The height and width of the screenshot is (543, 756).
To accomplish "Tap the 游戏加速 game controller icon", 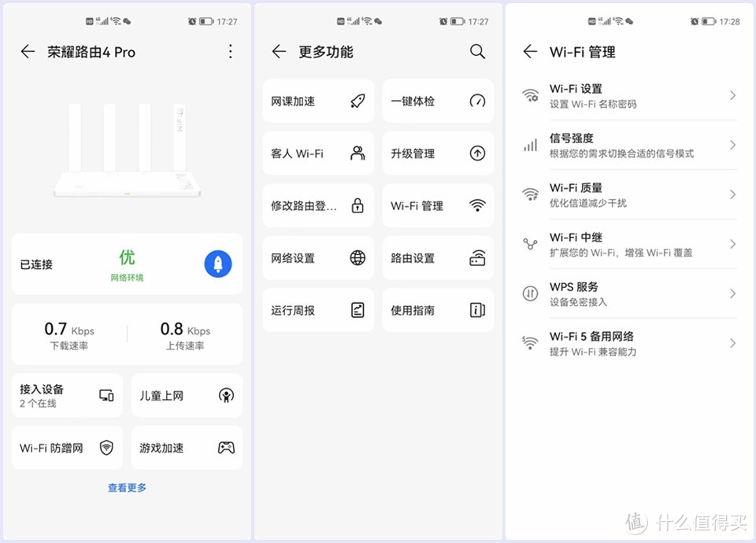I will coord(225,447).
